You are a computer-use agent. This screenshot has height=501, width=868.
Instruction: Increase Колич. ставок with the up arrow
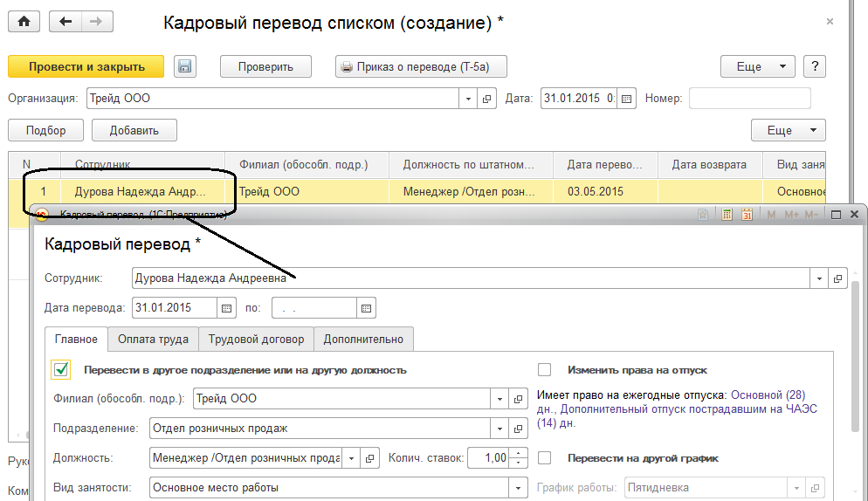pyautogui.click(x=518, y=453)
